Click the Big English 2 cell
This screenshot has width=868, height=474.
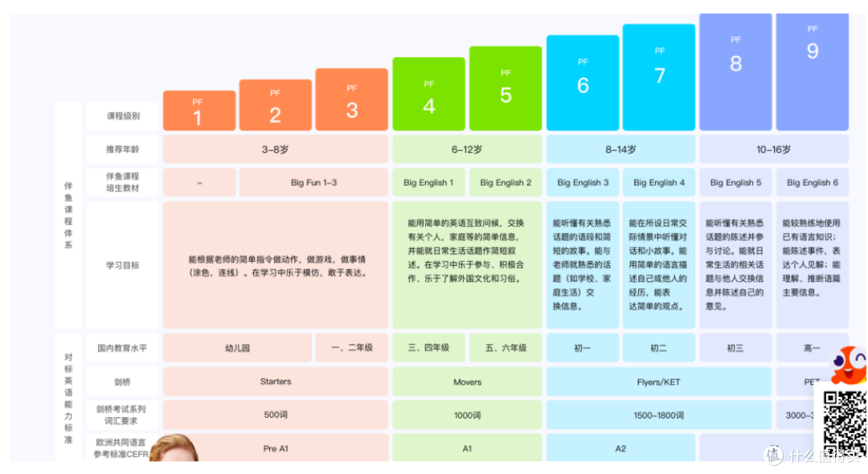[506, 182]
